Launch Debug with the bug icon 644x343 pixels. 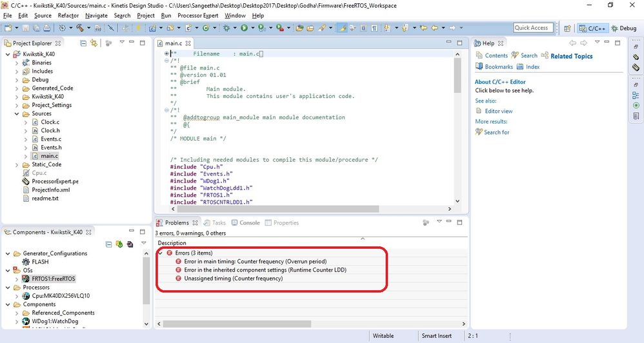click(x=226, y=28)
